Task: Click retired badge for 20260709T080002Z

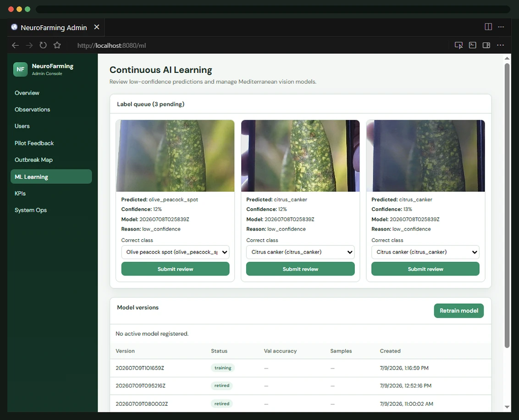Action: point(222,404)
